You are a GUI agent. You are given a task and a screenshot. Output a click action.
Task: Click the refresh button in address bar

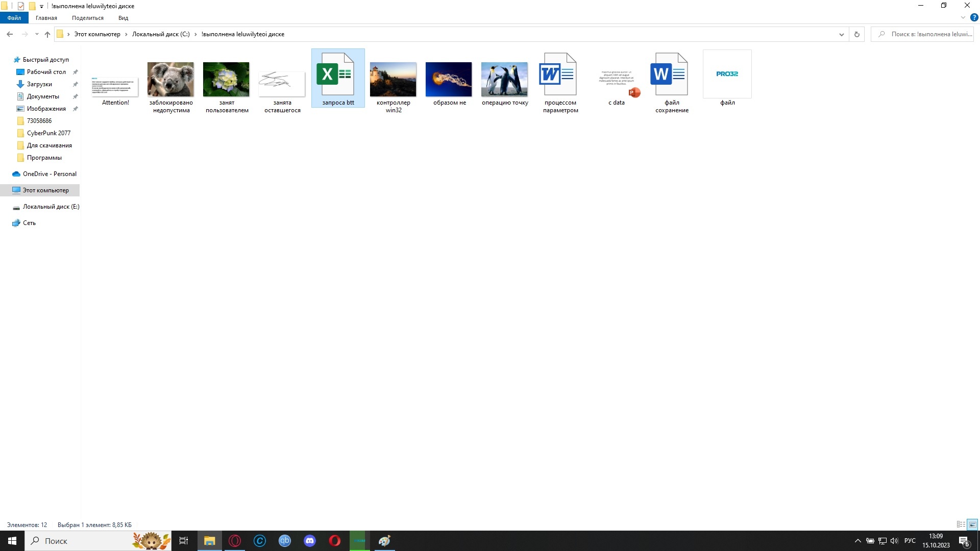click(857, 34)
